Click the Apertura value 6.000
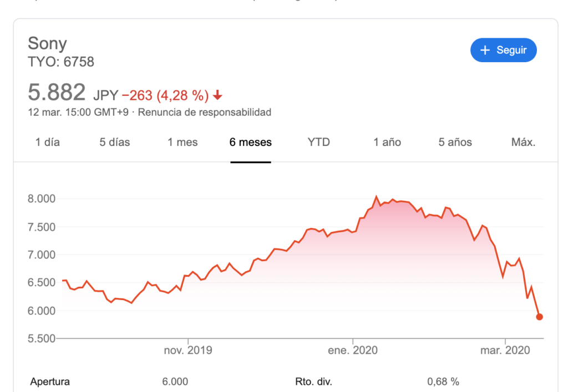This screenshot has width=568, height=392. pyautogui.click(x=175, y=381)
